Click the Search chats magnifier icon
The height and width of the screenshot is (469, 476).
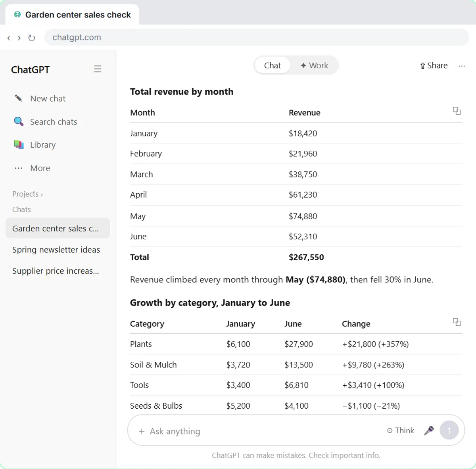tap(19, 121)
